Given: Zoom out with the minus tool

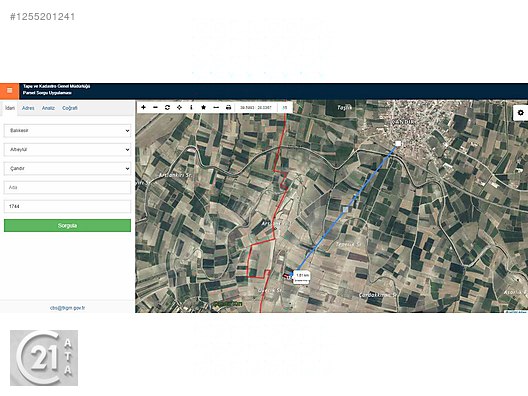Looking at the screenshot, I should [x=155, y=107].
